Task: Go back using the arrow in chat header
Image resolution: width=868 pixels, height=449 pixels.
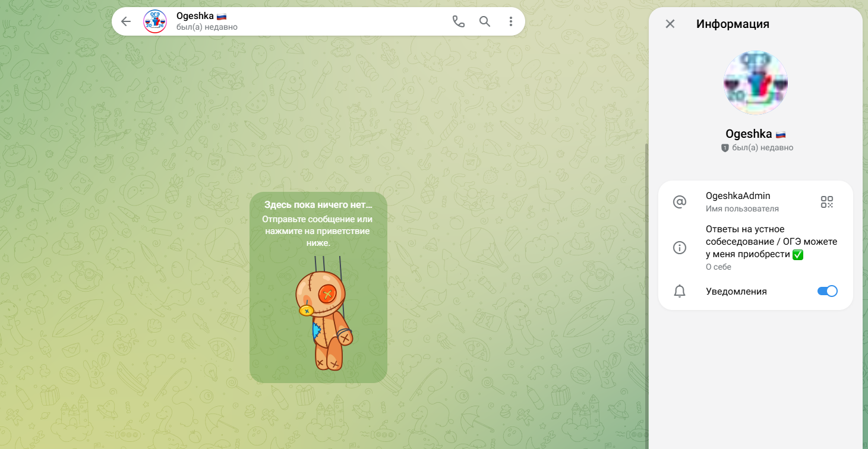Action: pos(126,21)
